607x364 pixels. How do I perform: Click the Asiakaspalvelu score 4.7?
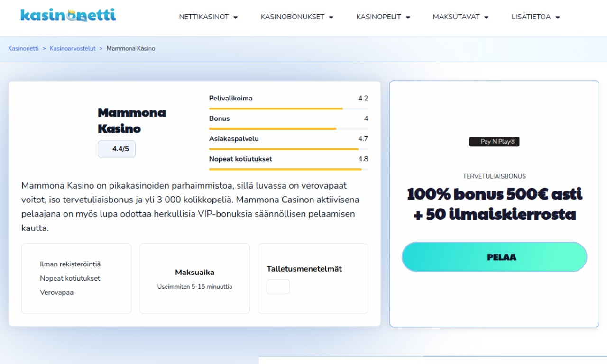coord(363,139)
